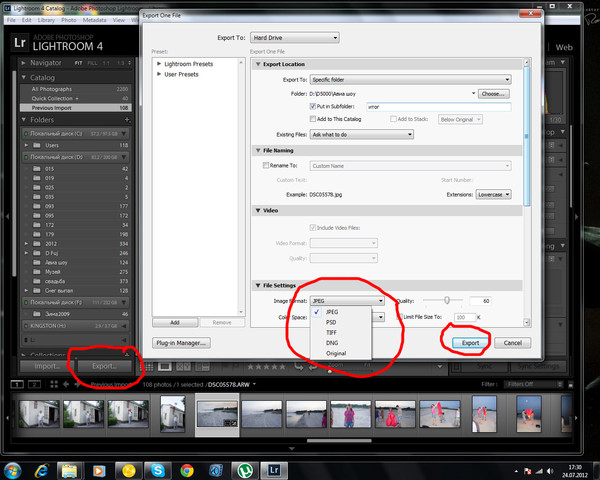600x480 pixels.
Task: Open Windows Start menu
Action: (12, 470)
